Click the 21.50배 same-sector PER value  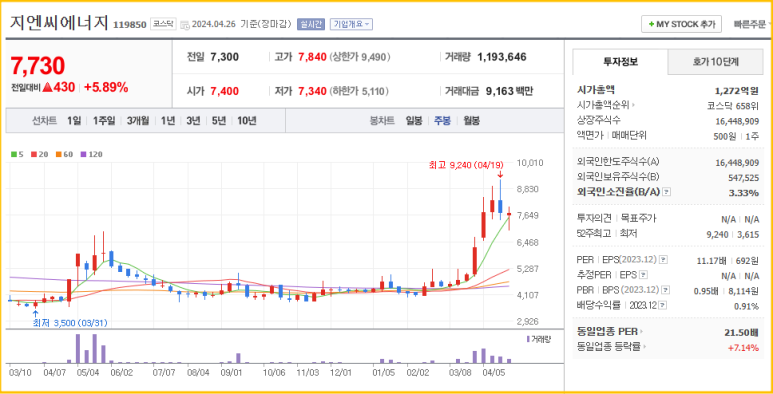[x=742, y=332]
